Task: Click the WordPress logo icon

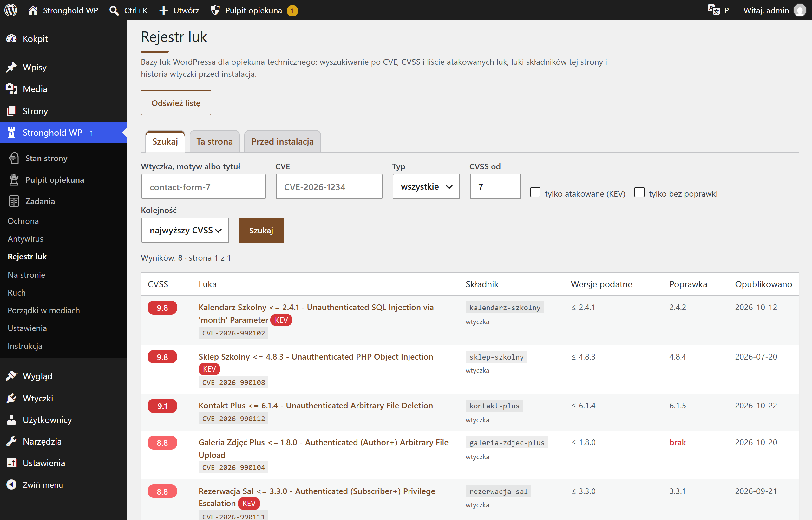Action: (11, 10)
